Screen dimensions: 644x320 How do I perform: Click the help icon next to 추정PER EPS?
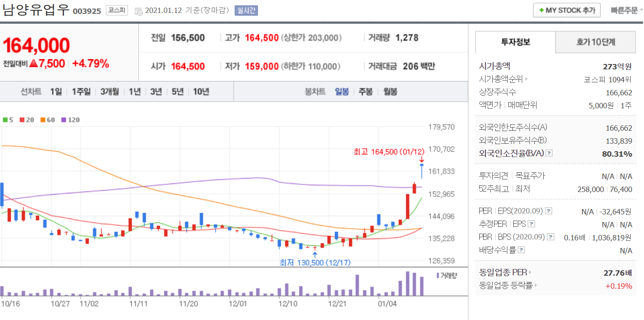pos(531,224)
